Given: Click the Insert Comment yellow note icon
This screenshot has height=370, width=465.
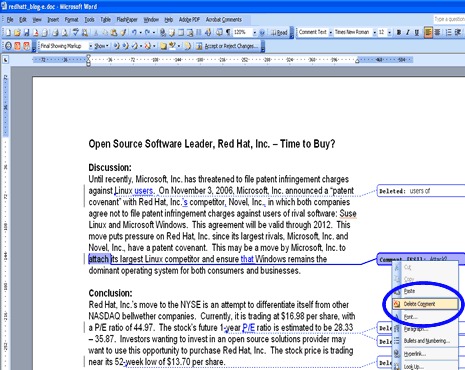Looking at the screenshot, I should (x=163, y=46).
